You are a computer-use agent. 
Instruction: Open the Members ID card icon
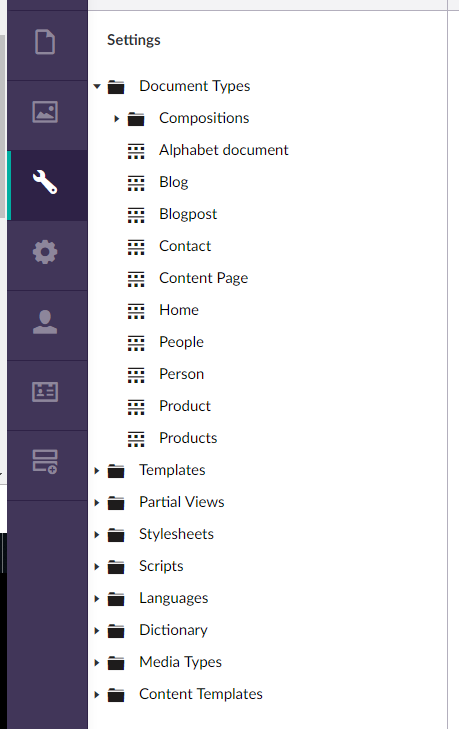point(45,392)
